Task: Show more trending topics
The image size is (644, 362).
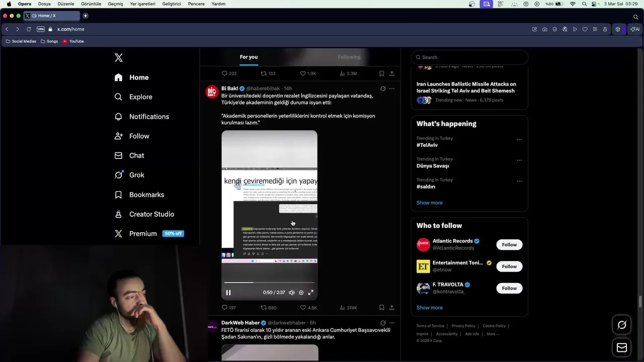Action: pos(430,203)
